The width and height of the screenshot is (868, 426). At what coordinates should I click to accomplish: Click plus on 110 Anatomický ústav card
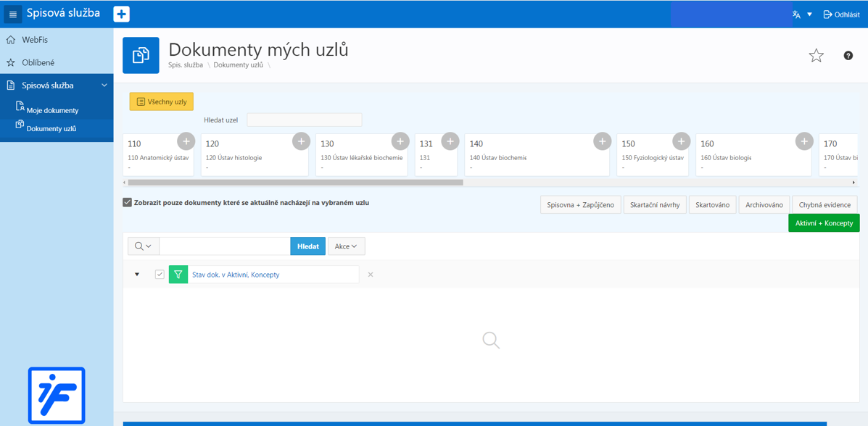click(186, 141)
